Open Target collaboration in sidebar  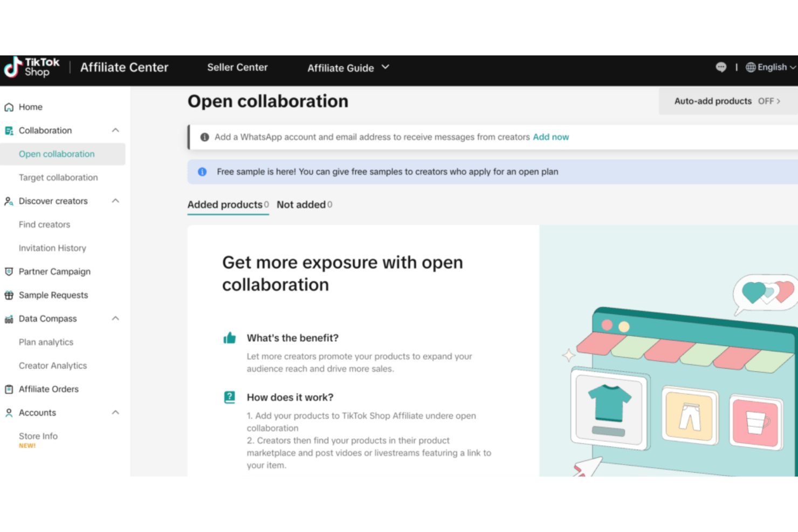point(58,177)
